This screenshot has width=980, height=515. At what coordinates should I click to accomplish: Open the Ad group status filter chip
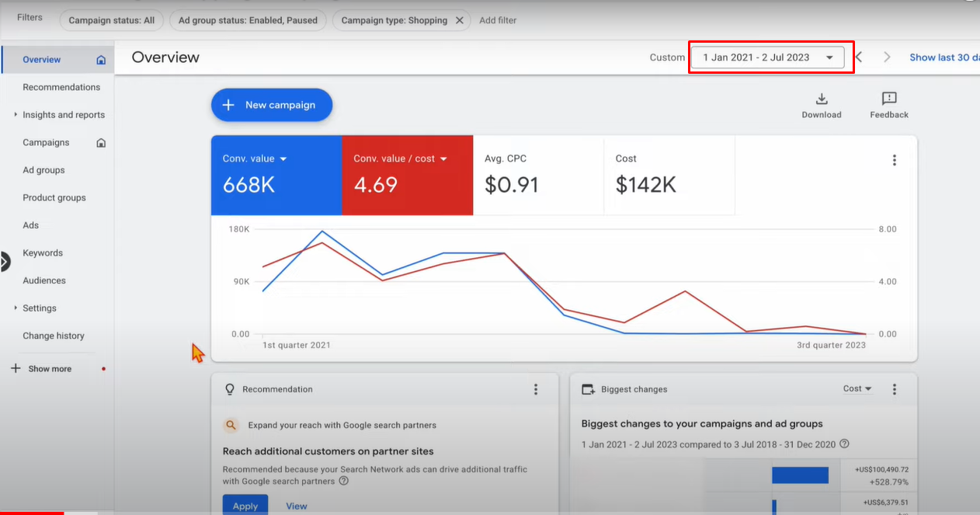pos(248,20)
